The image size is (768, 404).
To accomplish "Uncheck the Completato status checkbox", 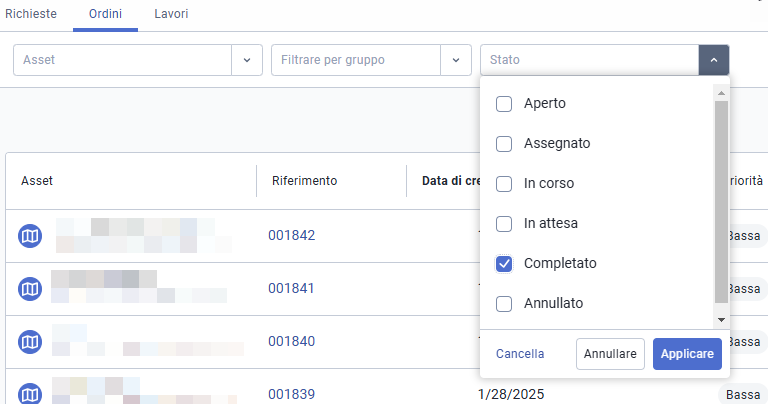I will [504, 264].
